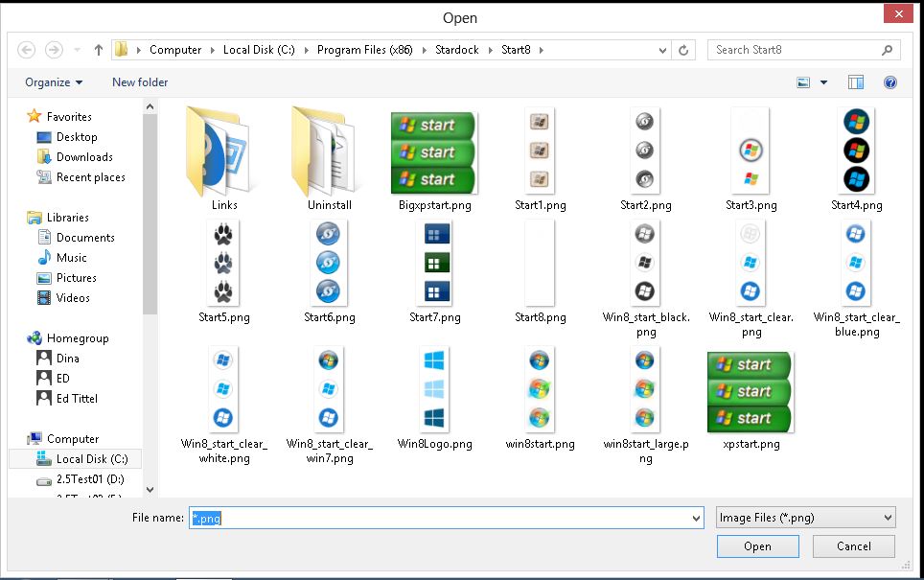The image size is (924, 580).
Task: Open the view options dropdown arrow
Action: tap(823, 82)
